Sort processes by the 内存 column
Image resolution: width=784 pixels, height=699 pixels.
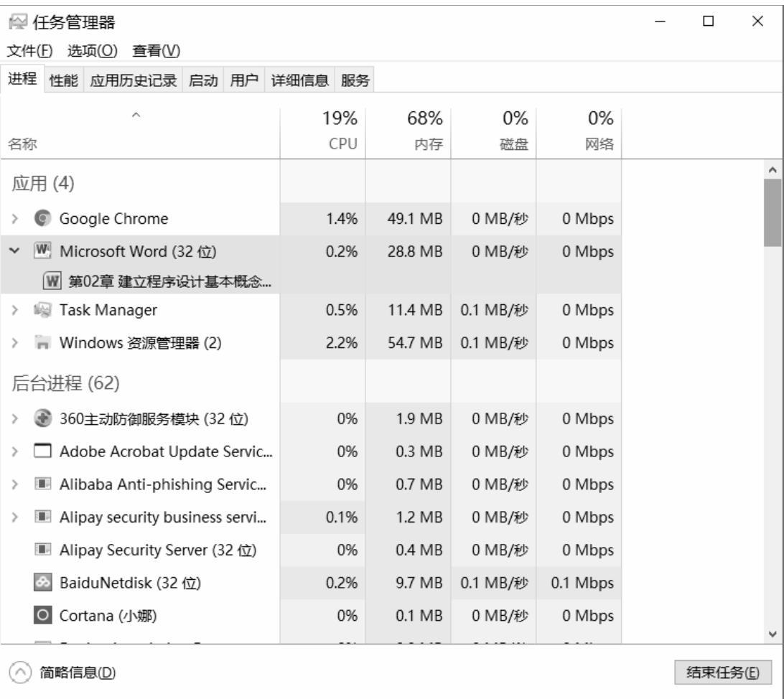click(408, 131)
